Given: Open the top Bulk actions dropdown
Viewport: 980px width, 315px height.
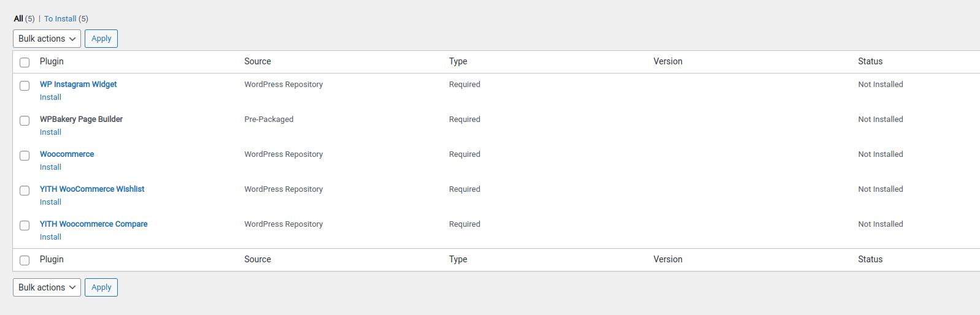Looking at the screenshot, I should click(x=47, y=39).
